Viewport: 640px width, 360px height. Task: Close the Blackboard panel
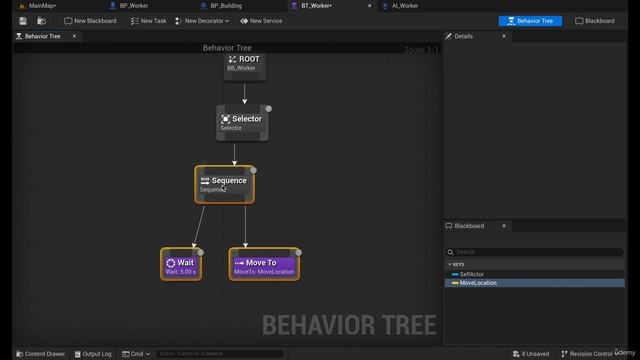(x=504, y=226)
